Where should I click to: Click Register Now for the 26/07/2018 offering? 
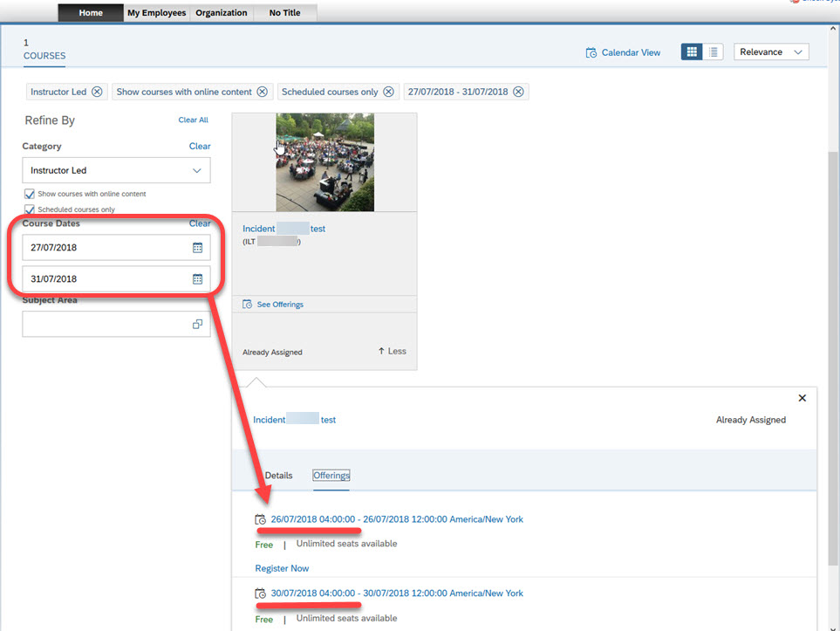click(x=282, y=568)
